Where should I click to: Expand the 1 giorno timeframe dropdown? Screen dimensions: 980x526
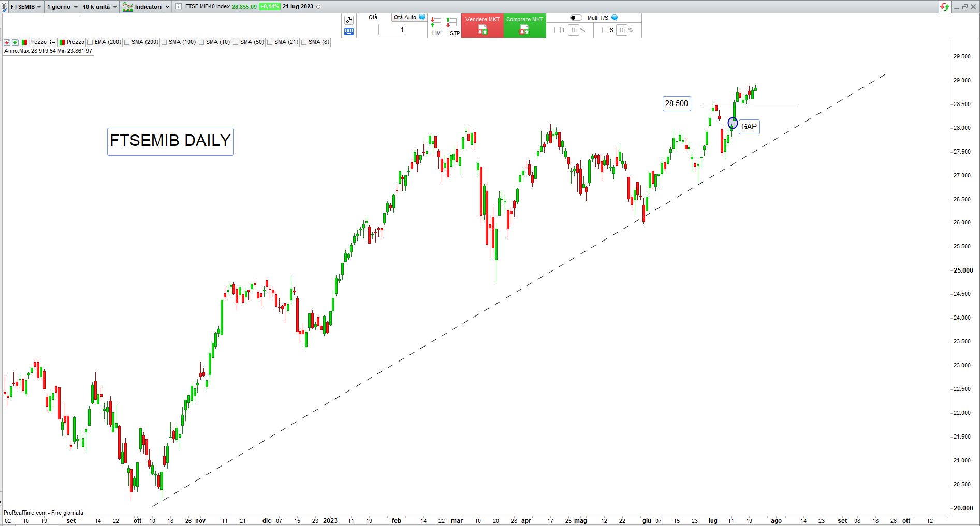click(62, 7)
